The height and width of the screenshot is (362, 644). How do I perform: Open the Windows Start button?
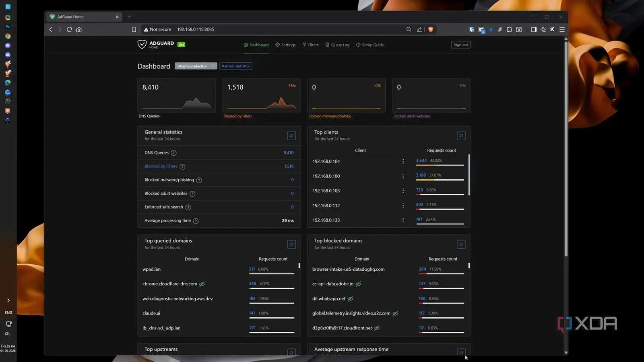(x=8, y=7)
